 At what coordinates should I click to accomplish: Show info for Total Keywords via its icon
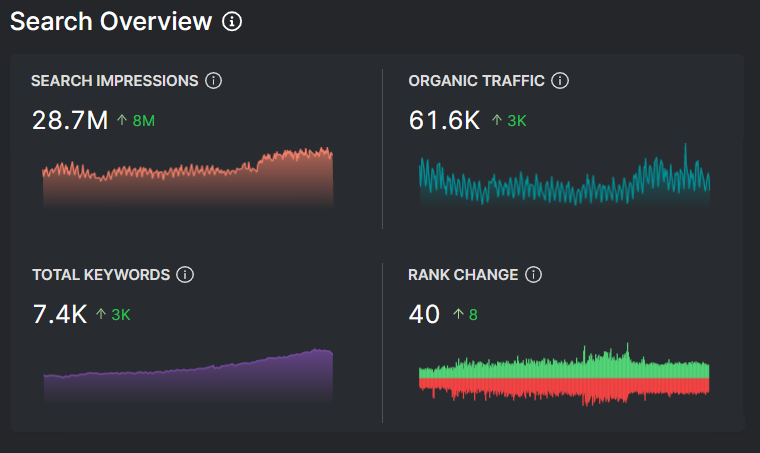(184, 274)
